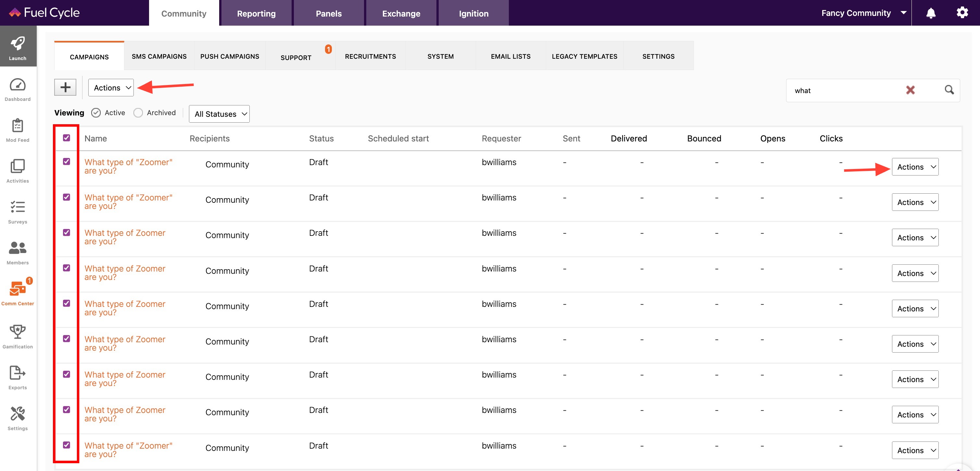
Task: Open the Actions dropdown on the fifth row
Action: click(x=915, y=308)
